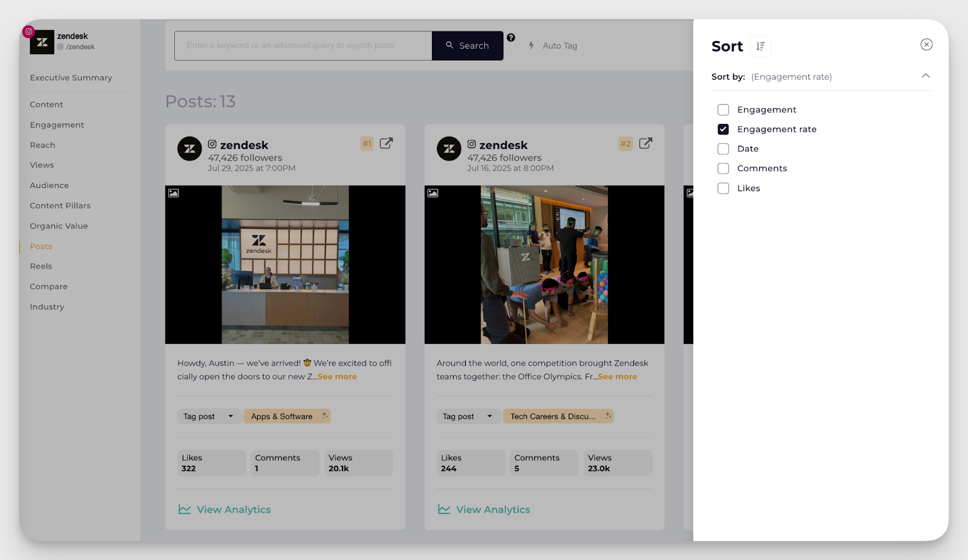
Task: Click the #2 rank badge
Action: [x=626, y=143]
